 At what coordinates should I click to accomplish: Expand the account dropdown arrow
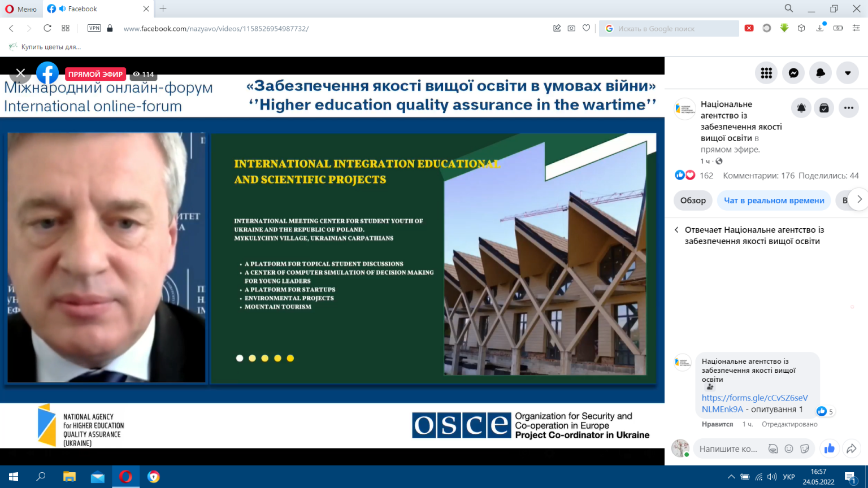(848, 73)
